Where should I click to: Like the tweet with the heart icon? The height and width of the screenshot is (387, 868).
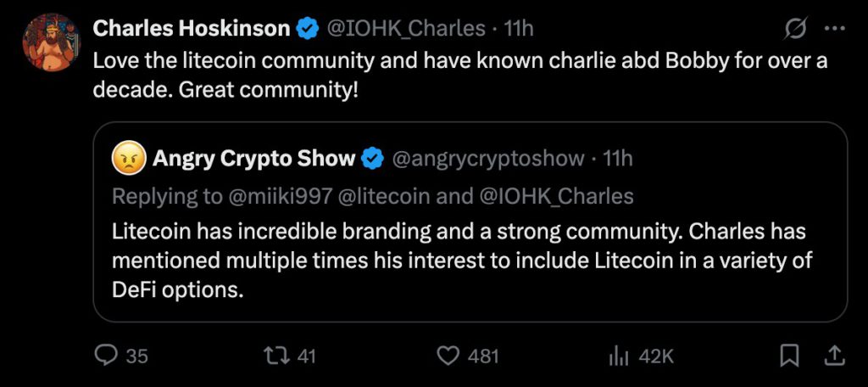(x=448, y=356)
